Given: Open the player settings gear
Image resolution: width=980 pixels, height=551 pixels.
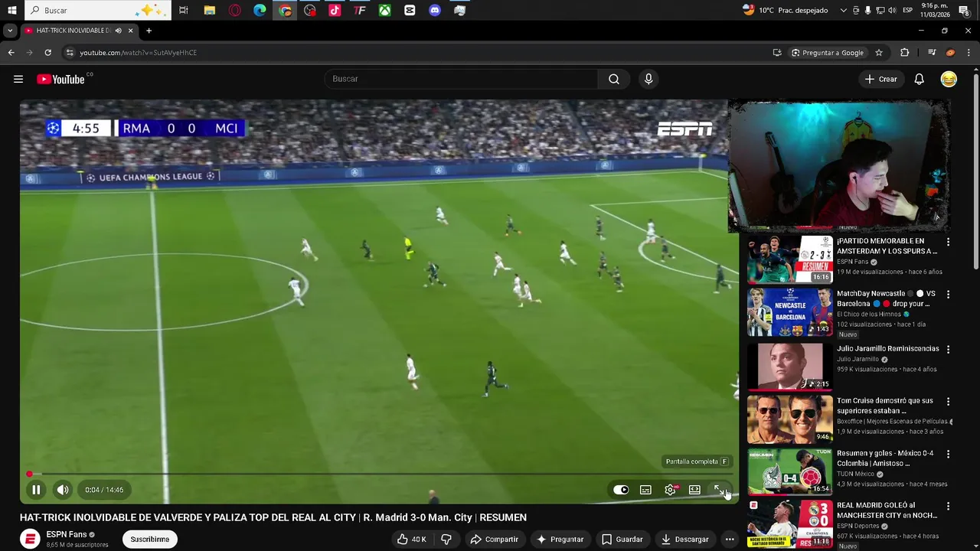Looking at the screenshot, I should click(670, 490).
